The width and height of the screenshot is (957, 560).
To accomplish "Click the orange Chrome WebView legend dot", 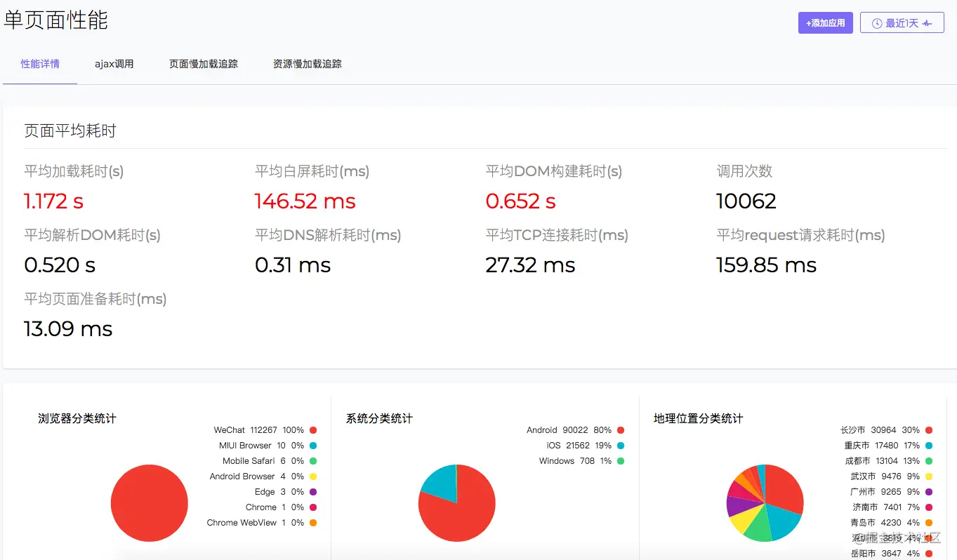I will [x=313, y=523].
